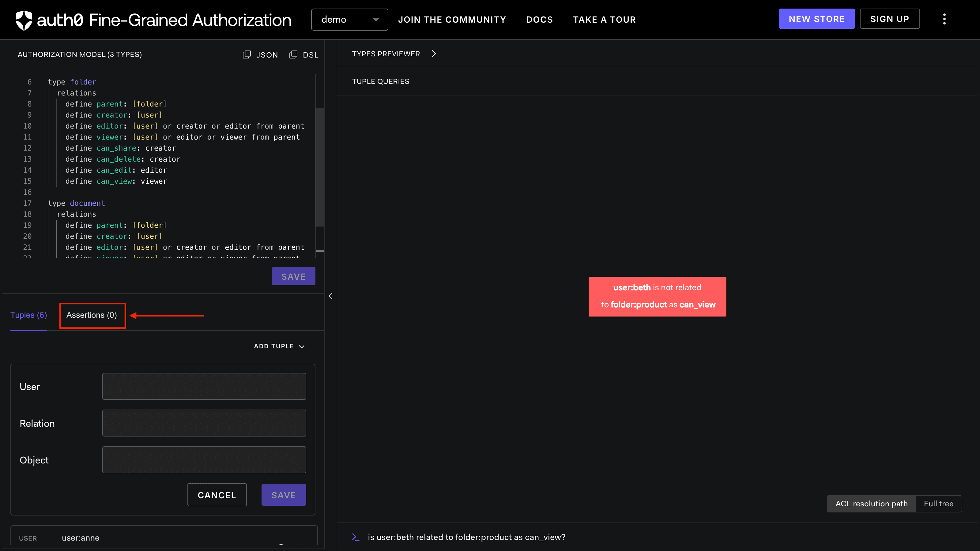Collapse the left panel arrow
Screen dimensions: 980x551
click(330, 296)
